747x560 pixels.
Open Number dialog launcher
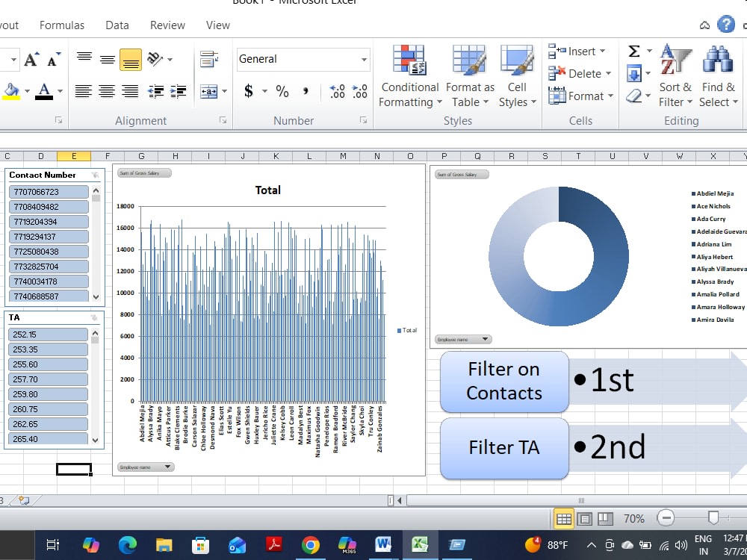(364, 120)
